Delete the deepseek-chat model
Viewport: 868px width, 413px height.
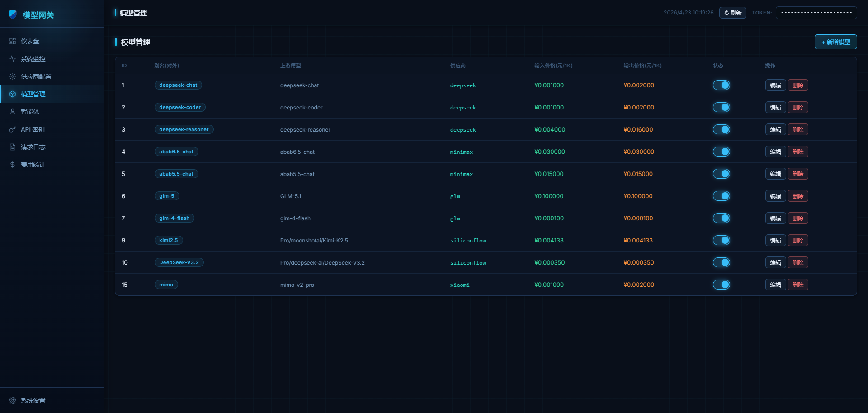click(x=798, y=85)
